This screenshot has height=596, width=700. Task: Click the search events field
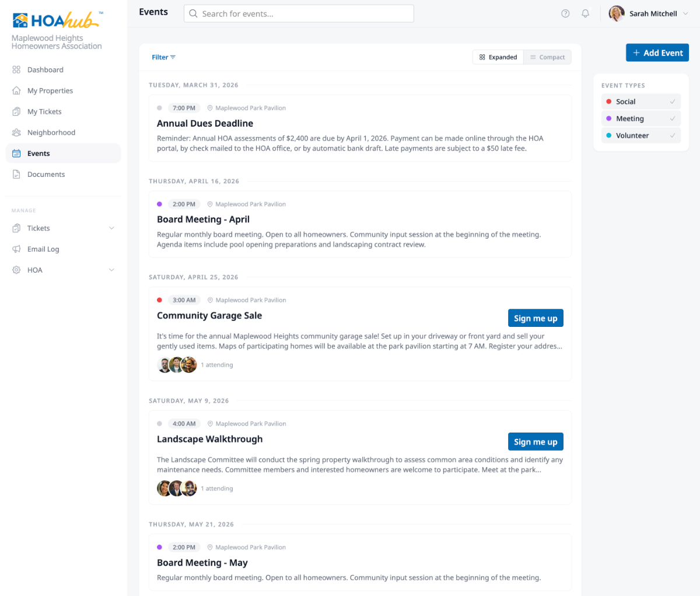(x=299, y=13)
